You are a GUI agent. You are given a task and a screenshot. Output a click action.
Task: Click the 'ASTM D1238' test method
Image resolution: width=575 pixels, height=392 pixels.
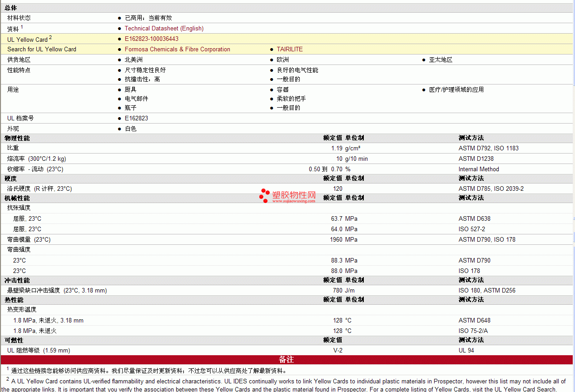476,159
